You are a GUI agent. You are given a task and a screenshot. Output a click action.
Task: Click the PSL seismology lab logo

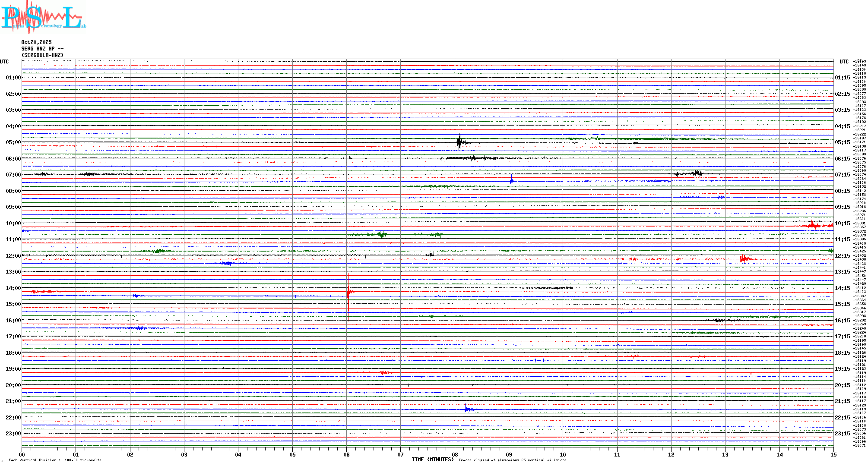point(42,17)
